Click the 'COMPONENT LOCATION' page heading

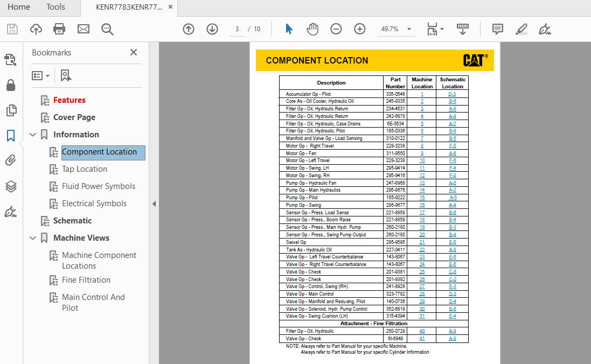coord(317,61)
